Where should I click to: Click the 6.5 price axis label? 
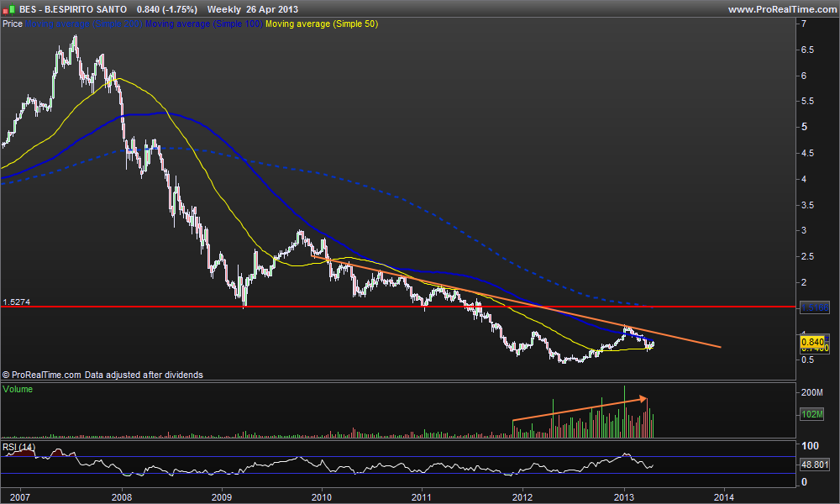click(x=808, y=50)
